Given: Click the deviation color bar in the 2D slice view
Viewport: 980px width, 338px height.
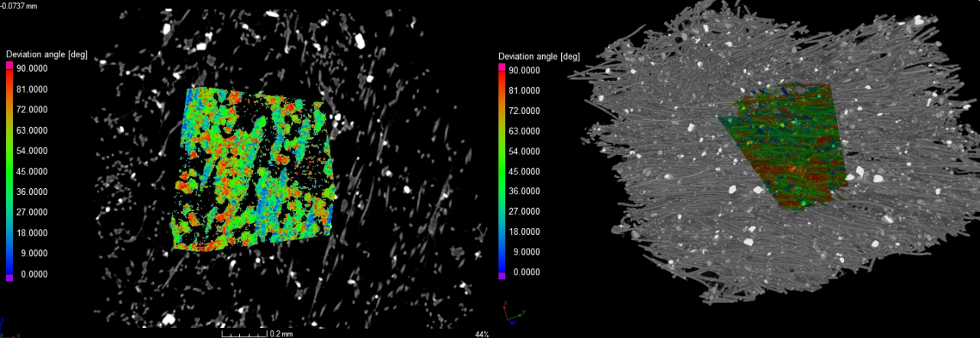Looking at the screenshot, I should pyautogui.click(x=10, y=172).
